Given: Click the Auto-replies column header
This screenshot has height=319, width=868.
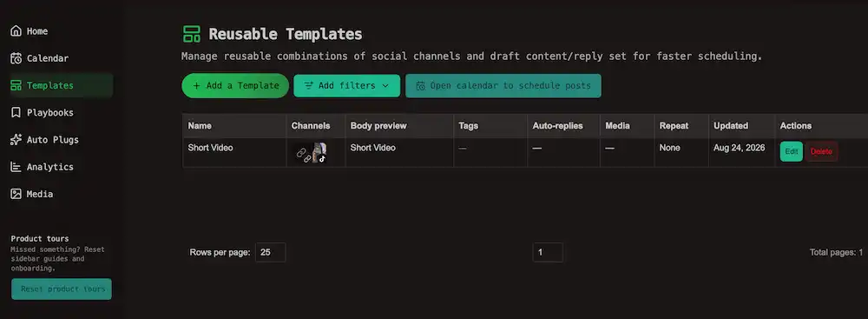Looking at the screenshot, I should click(x=557, y=126).
